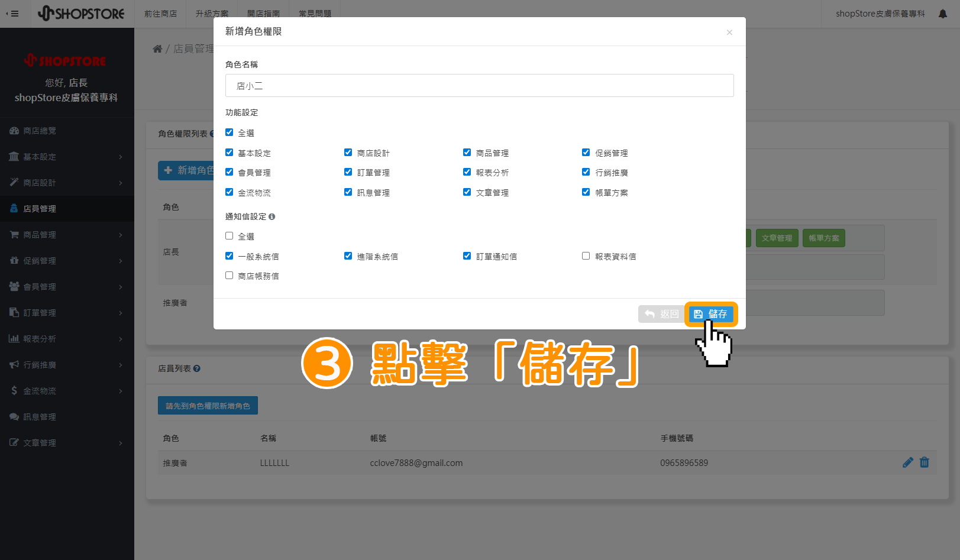
Task: Edit the 推廣者 staff row pencil icon
Action: (x=908, y=462)
